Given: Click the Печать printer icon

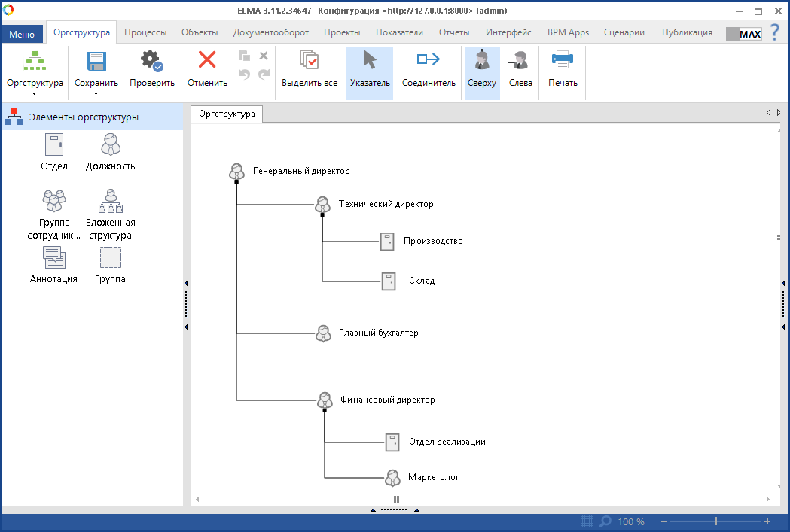Looking at the screenshot, I should 563,61.
